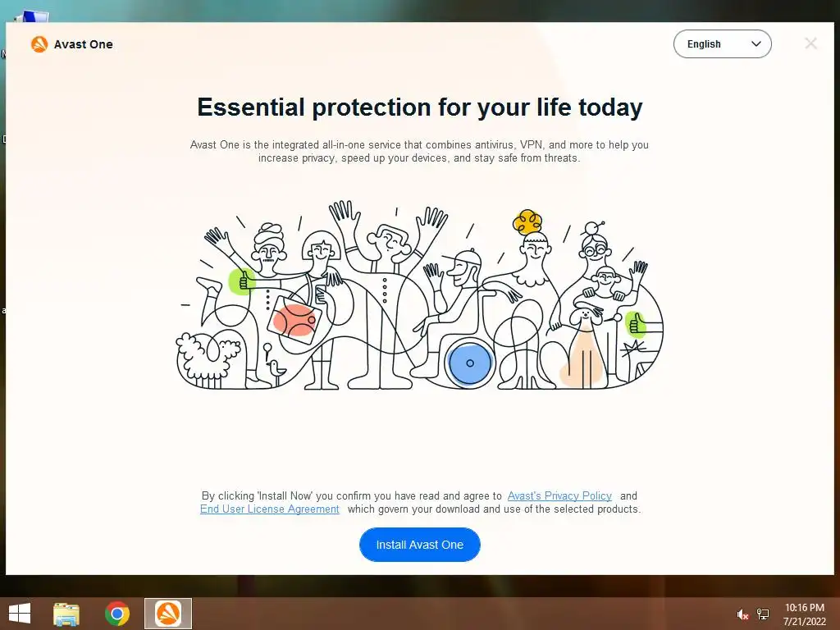Close the Avast One installer window
The image size is (840, 630).
tap(810, 43)
